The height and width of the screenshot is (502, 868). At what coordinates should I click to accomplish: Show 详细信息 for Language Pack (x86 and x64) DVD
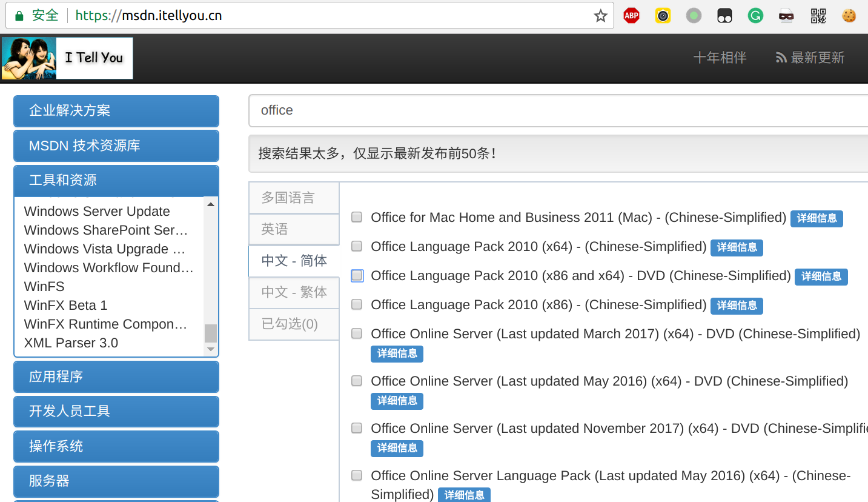[x=821, y=276]
